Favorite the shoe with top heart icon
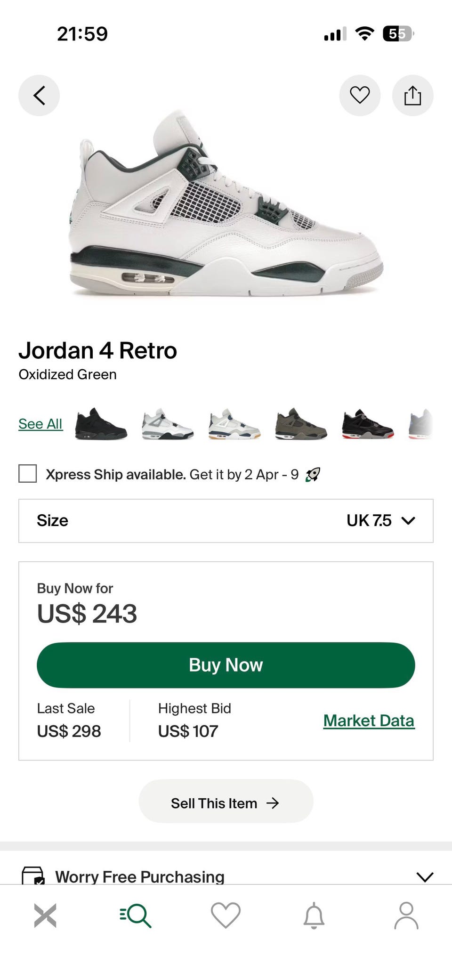Image resolution: width=452 pixels, height=980 pixels. 360,96
